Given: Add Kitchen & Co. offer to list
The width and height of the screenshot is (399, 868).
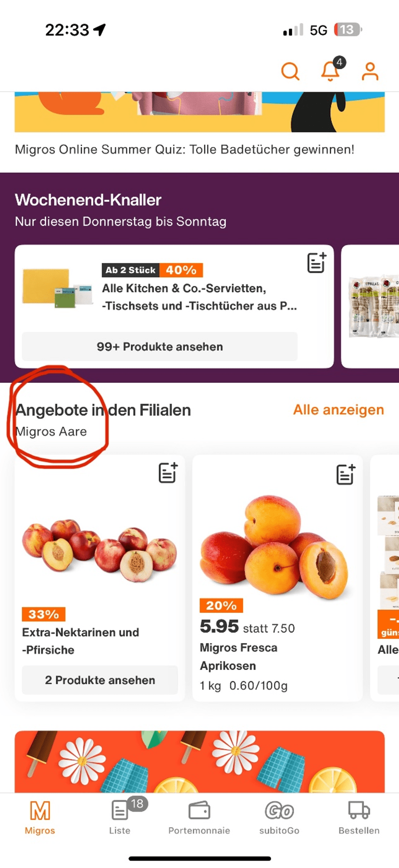Looking at the screenshot, I should 317,263.
